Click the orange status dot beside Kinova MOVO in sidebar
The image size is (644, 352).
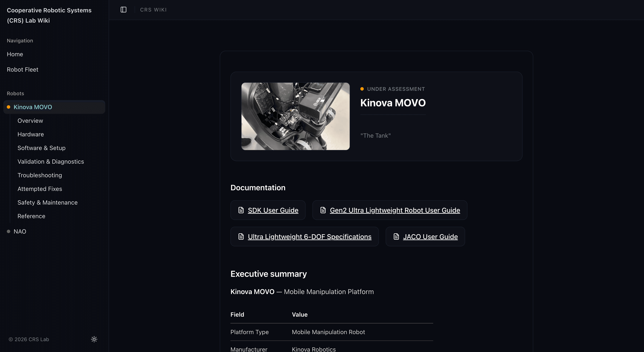9,107
